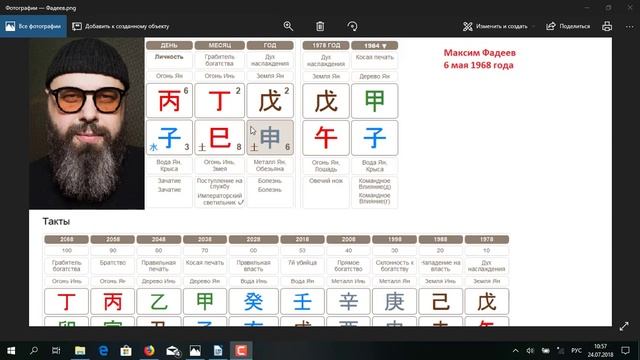Open Microsoft Edge from taskbar
This screenshot has height=360, width=640.
click(x=104, y=351)
